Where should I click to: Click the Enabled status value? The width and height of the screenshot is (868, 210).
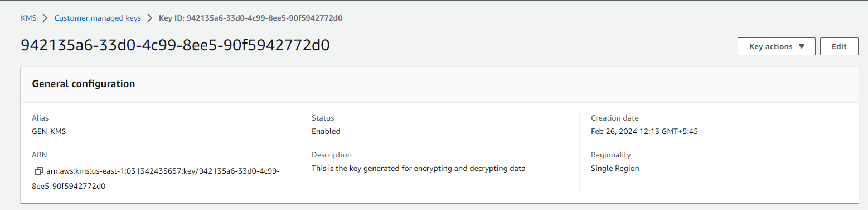click(326, 132)
